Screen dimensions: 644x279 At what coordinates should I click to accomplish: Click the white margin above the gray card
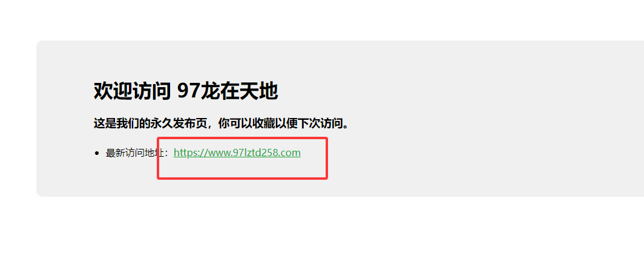click(x=322, y=20)
